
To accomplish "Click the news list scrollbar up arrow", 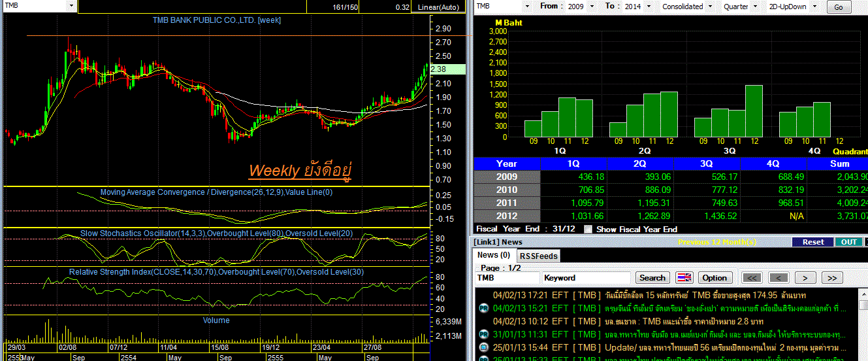I will coord(863,293).
